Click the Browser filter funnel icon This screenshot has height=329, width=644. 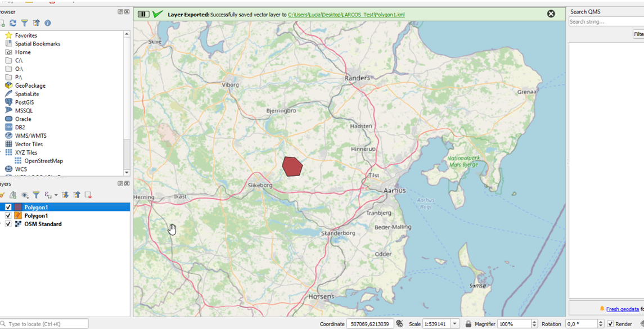coord(25,23)
